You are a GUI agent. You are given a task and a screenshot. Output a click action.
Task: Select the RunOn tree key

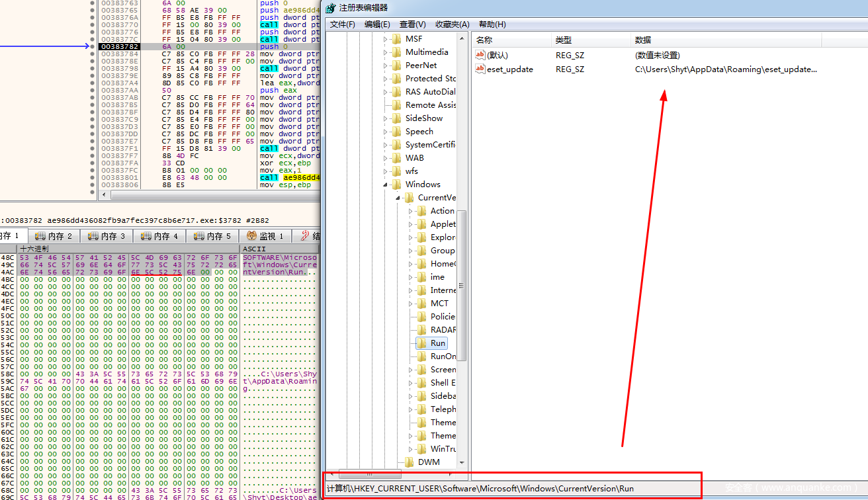[443, 356]
